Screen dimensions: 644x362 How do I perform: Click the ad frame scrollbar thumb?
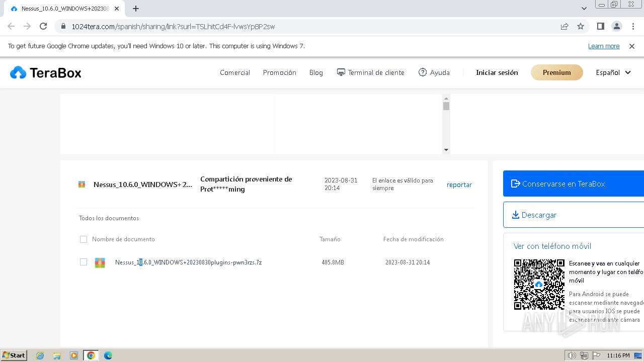click(x=446, y=106)
